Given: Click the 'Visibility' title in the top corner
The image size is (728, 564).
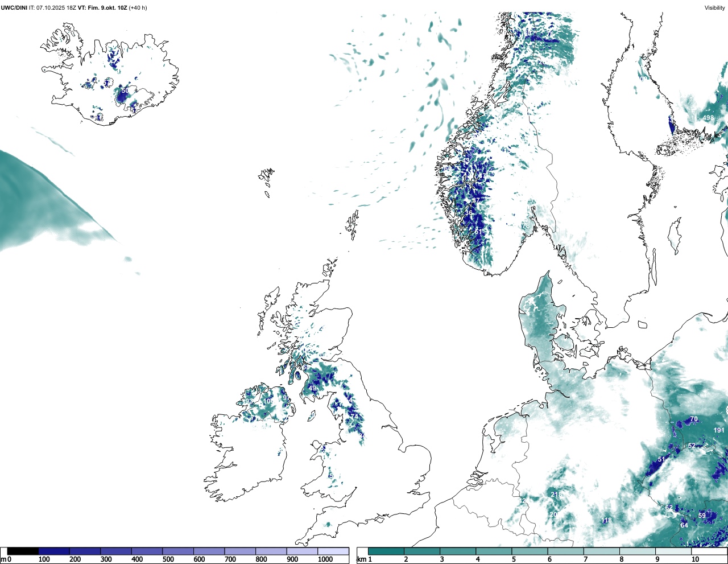Looking at the screenshot, I should coord(715,8).
